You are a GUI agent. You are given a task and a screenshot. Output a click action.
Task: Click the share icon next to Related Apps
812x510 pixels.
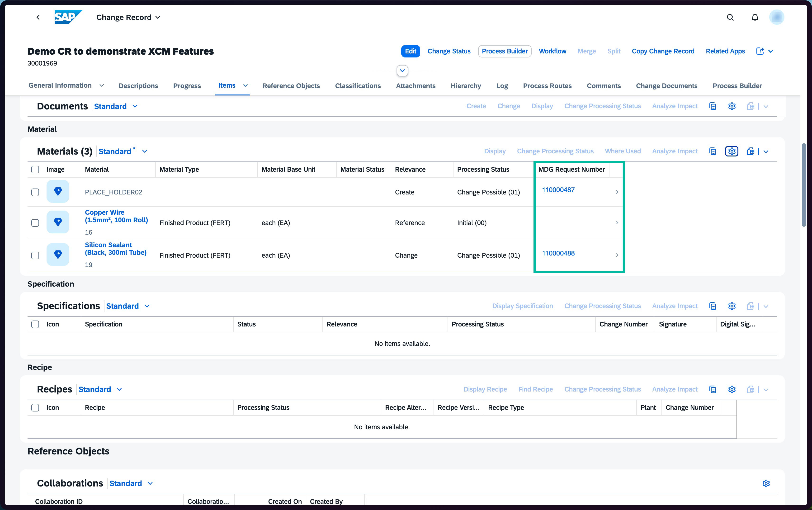(760, 51)
